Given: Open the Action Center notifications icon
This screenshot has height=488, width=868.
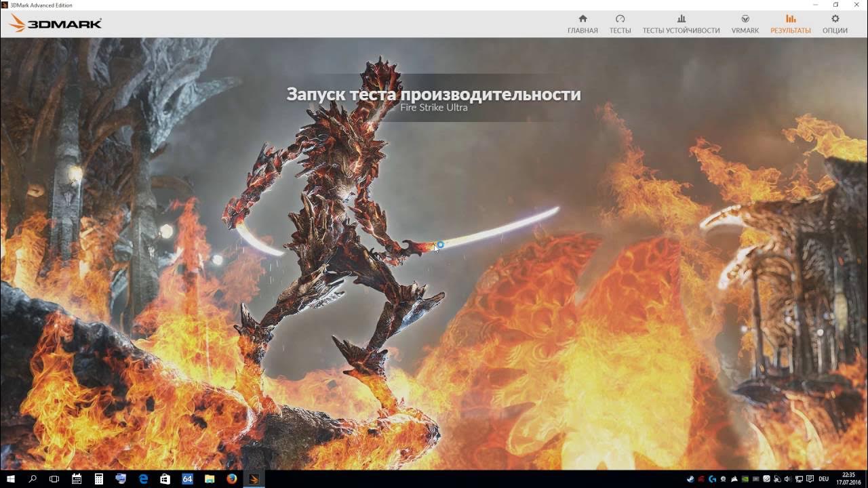Looking at the screenshot, I should click(x=810, y=479).
